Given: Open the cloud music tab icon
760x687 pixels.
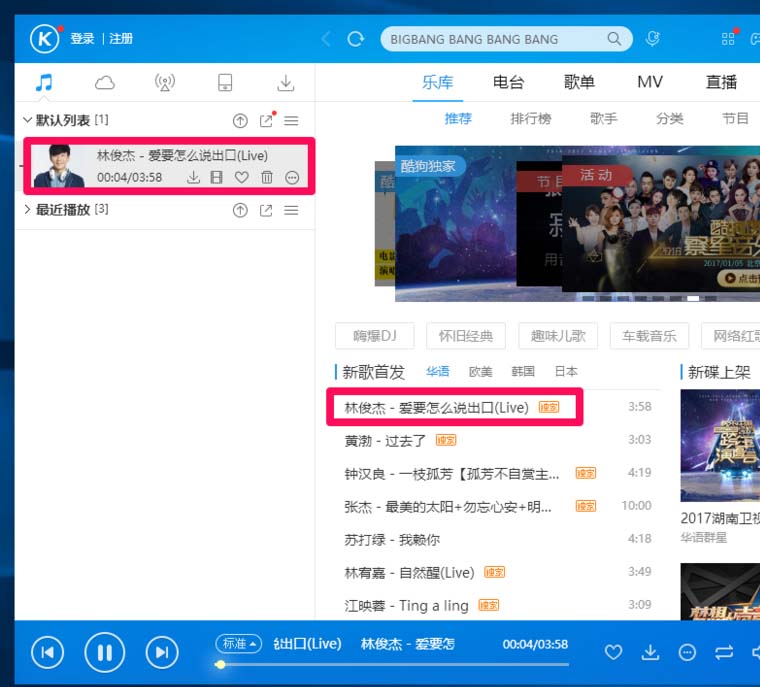Looking at the screenshot, I should [105, 83].
